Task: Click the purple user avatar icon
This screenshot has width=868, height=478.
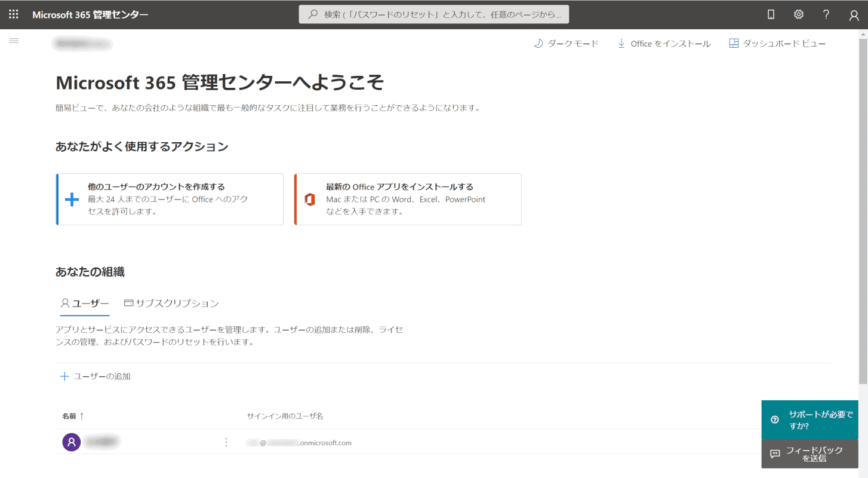Action: tap(72, 442)
